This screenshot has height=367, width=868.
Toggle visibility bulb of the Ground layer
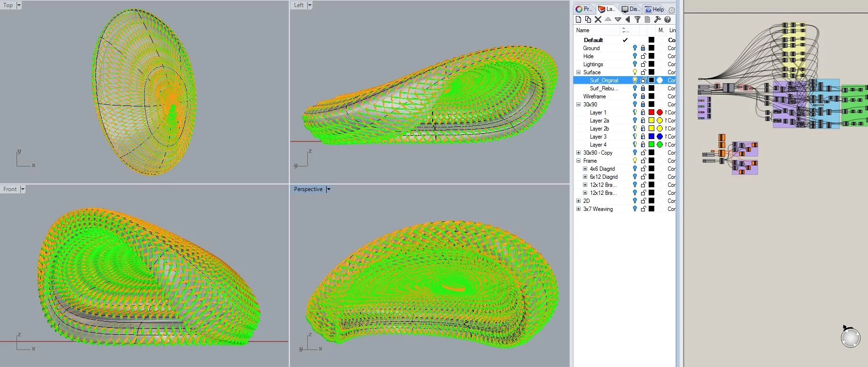click(635, 48)
